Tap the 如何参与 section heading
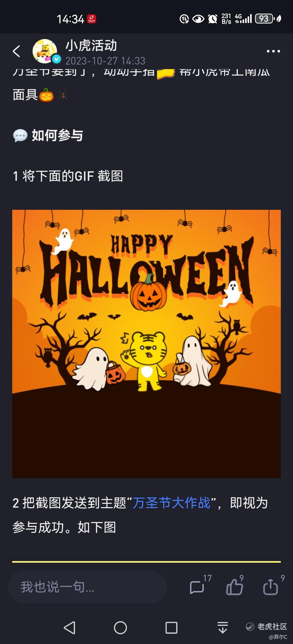The image size is (293, 644). [57, 135]
